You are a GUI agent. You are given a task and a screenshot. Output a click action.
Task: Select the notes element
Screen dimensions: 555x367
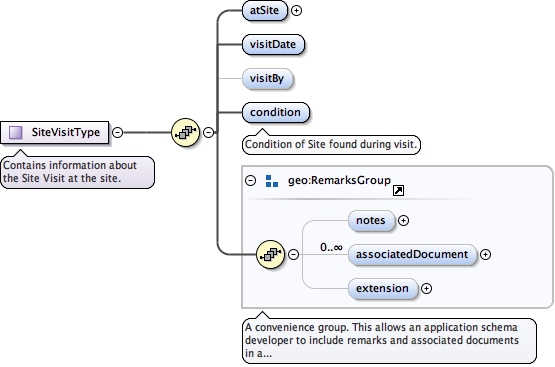pyautogui.click(x=371, y=220)
